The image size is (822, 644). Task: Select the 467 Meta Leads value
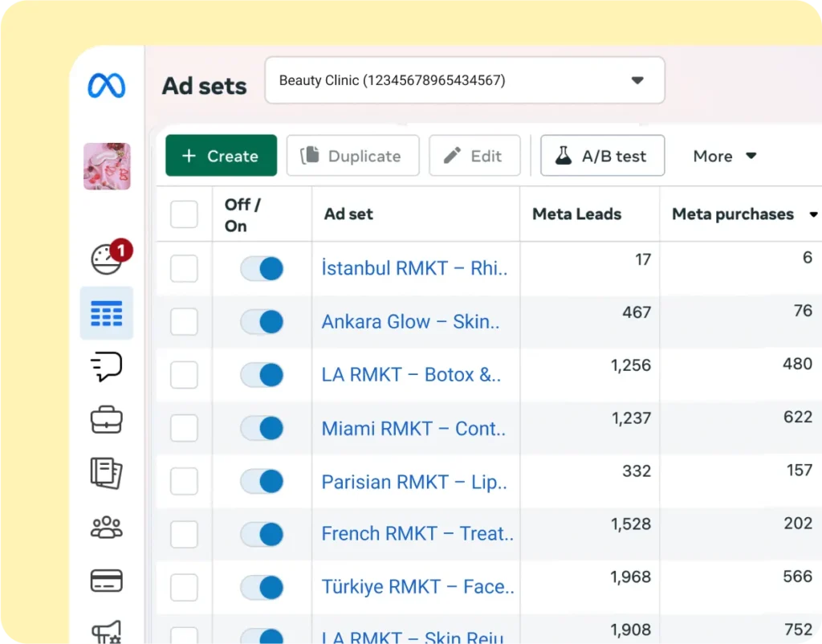pyautogui.click(x=637, y=312)
